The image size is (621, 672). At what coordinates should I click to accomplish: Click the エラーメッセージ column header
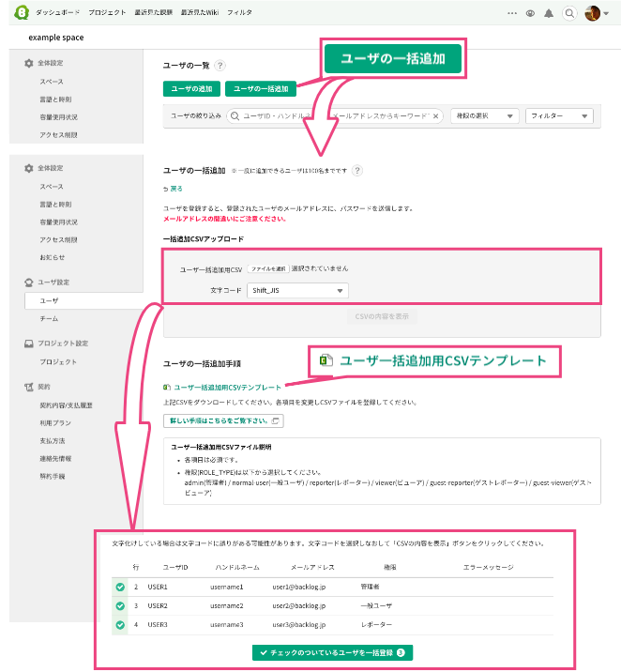(x=488, y=568)
